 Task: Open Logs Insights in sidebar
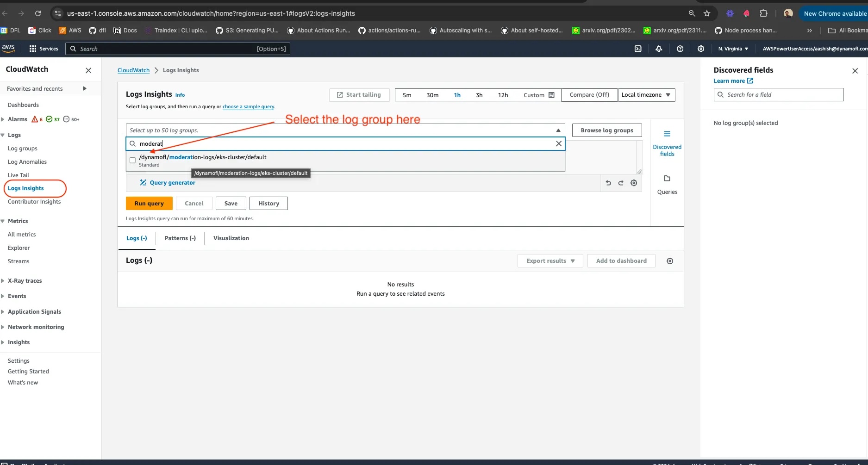click(26, 188)
